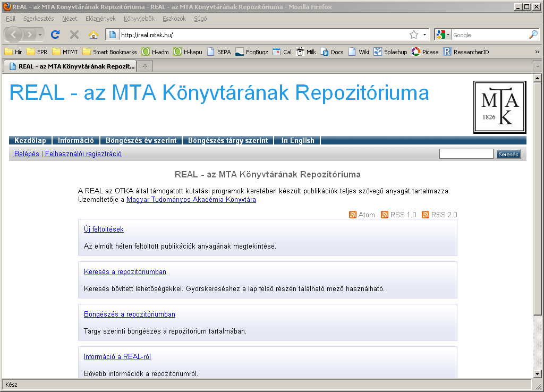The width and height of the screenshot is (544, 392).
Task: Open the FogBugz bookmark
Action: click(251, 52)
